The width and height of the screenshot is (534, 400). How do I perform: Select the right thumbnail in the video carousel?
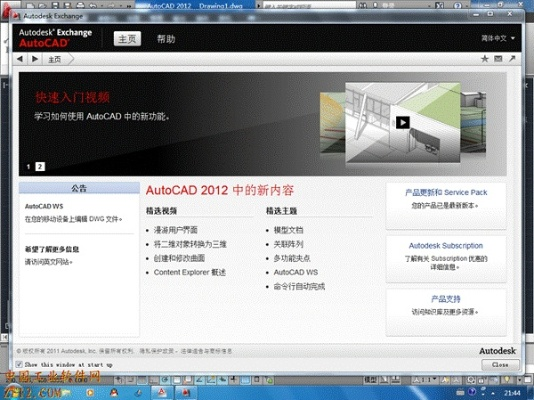click(473, 123)
